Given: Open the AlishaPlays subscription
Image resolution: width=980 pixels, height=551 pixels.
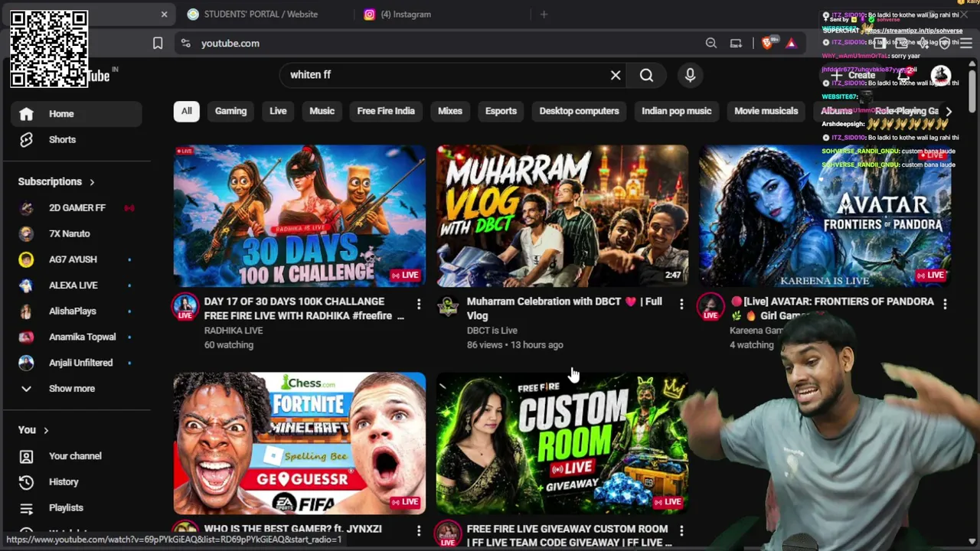Looking at the screenshot, I should (x=77, y=311).
